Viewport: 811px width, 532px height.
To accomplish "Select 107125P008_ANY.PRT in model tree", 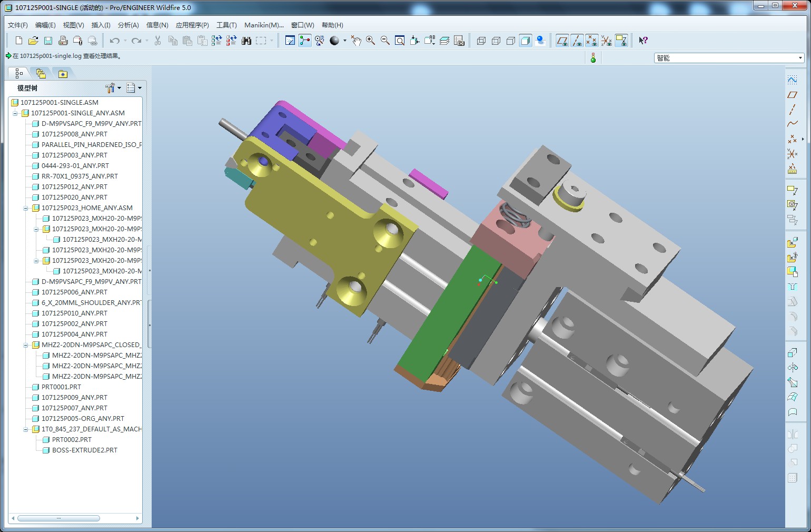I will point(74,134).
